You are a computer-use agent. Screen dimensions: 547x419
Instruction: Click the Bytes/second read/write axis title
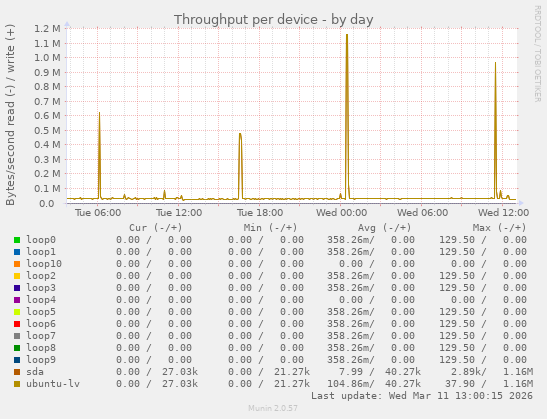pyautogui.click(x=10, y=115)
